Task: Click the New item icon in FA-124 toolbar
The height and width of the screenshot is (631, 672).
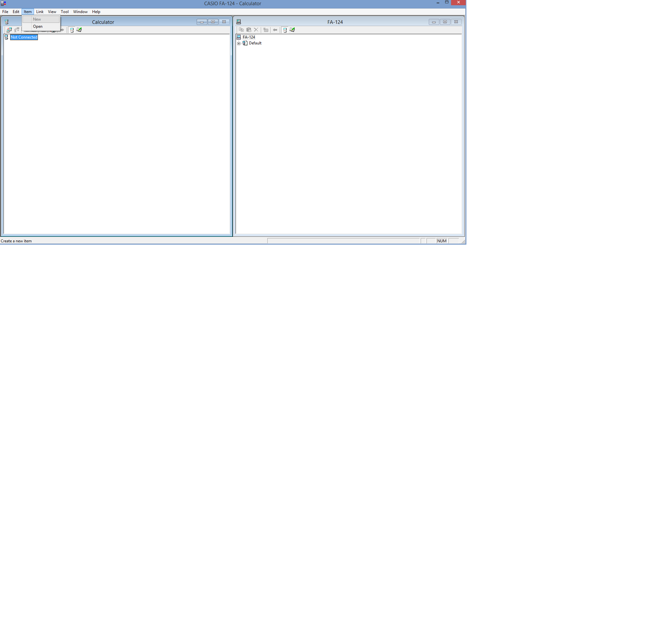Action: coord(266,30)
